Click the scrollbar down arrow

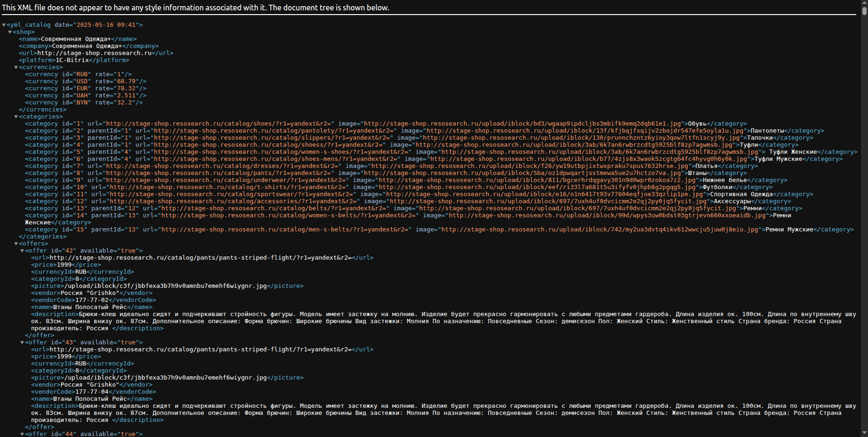[864, 433]
